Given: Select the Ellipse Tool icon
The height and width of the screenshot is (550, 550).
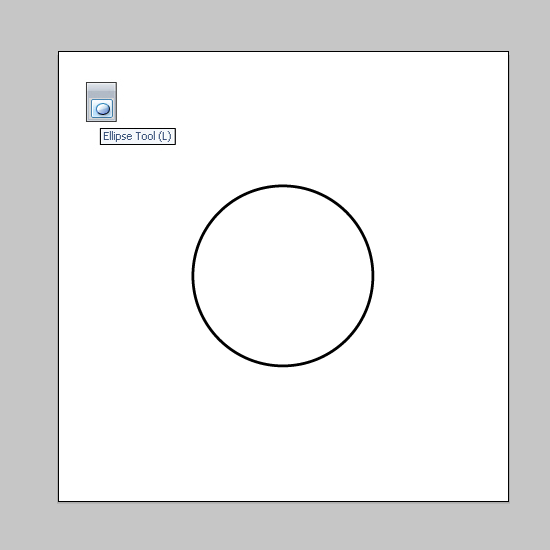Looking at the screenshot, I should tap(102, 109).
